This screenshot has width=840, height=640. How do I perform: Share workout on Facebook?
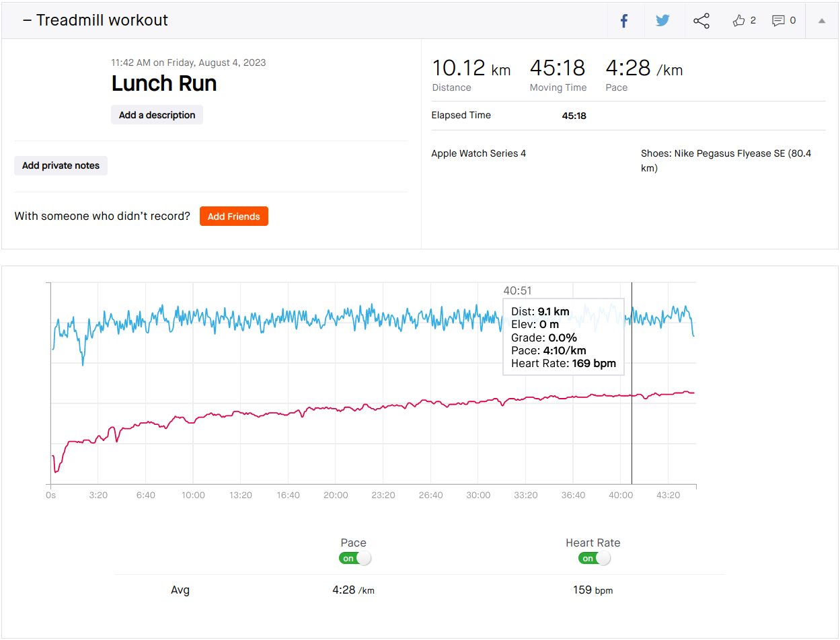[624, 21]
